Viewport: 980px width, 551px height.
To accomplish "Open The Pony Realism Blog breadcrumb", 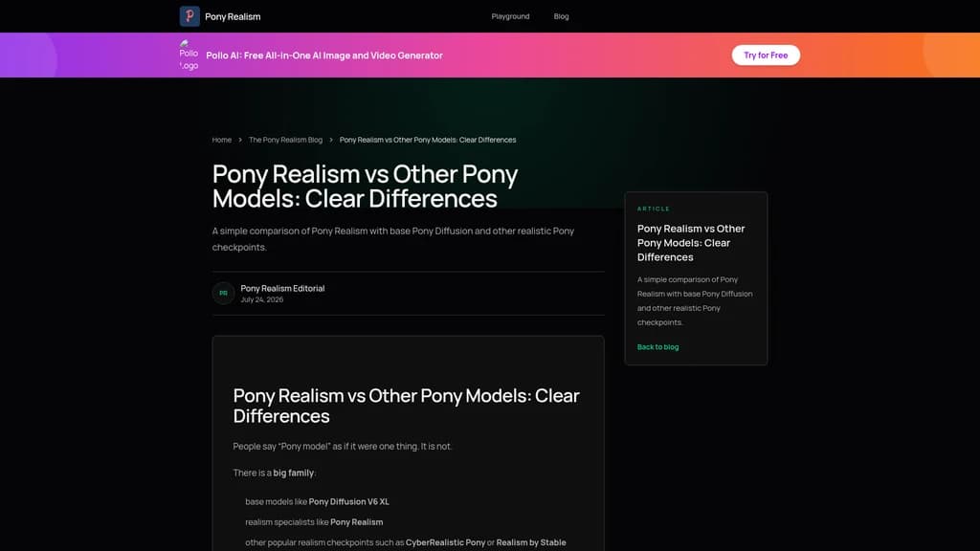I will tap(285, 140).
